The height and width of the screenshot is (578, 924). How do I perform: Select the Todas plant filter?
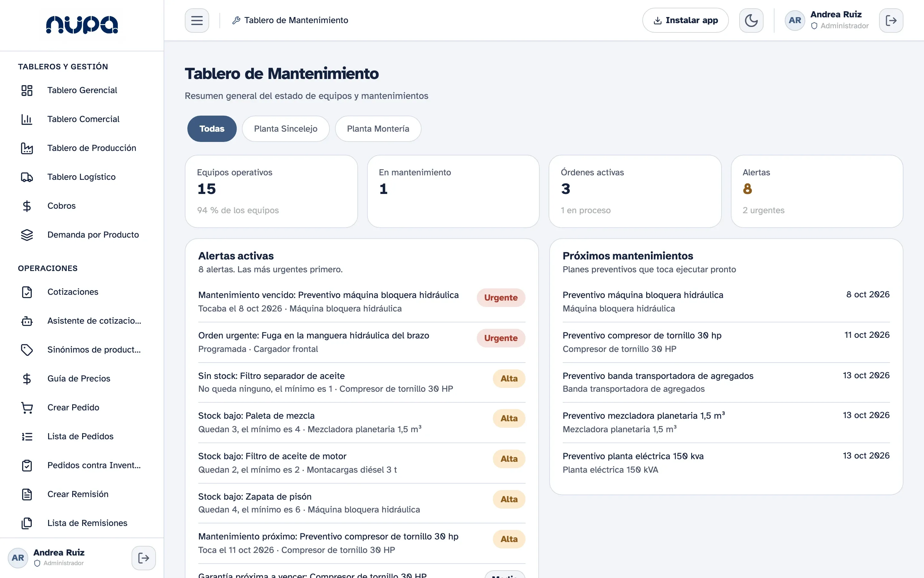(x=212, y=129)
